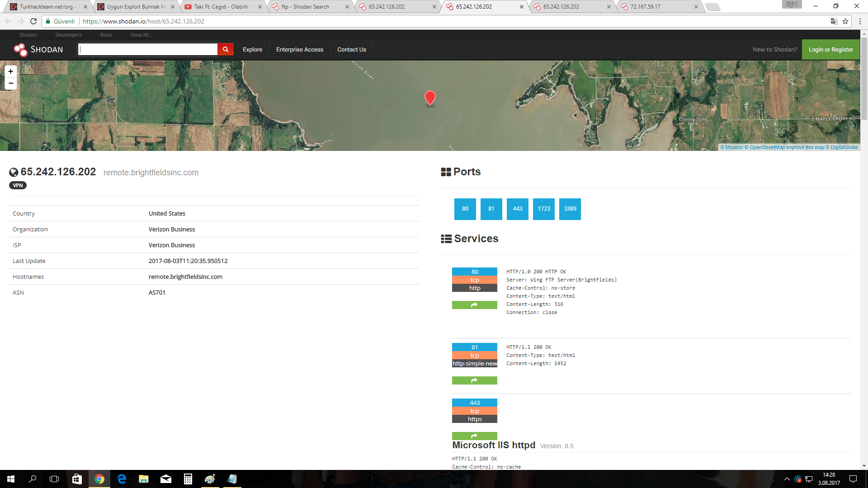Click the red search magnifier button
868x488 pixels.
226,50
